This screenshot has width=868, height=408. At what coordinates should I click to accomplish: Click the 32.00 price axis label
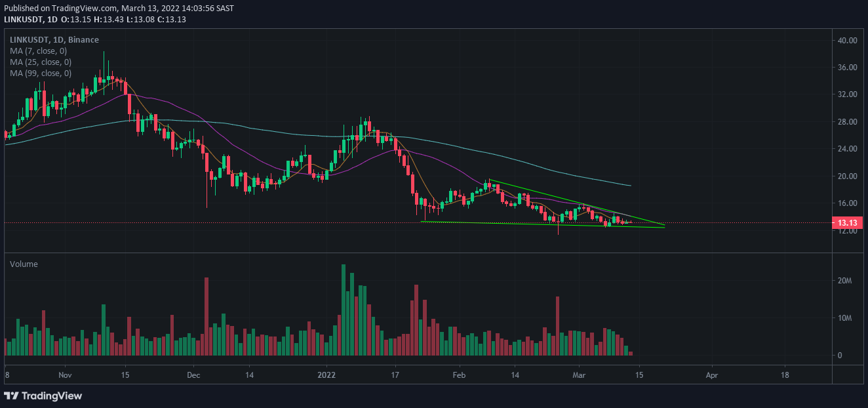[x=848, y=94]
